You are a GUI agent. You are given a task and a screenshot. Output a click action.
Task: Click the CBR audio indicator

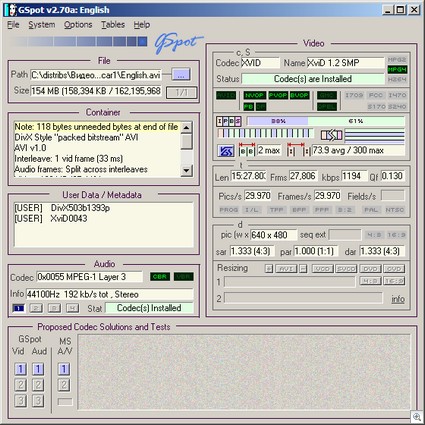[160, 277]
